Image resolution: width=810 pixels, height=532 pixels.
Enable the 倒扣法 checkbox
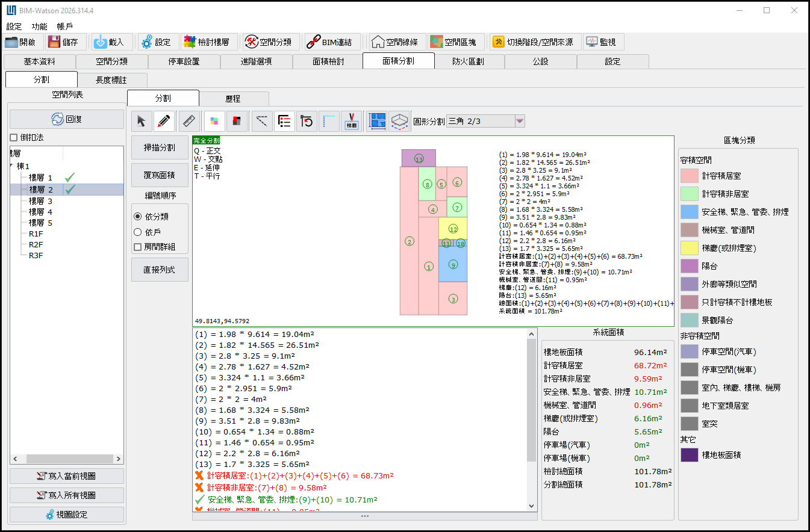coord(14,137)
